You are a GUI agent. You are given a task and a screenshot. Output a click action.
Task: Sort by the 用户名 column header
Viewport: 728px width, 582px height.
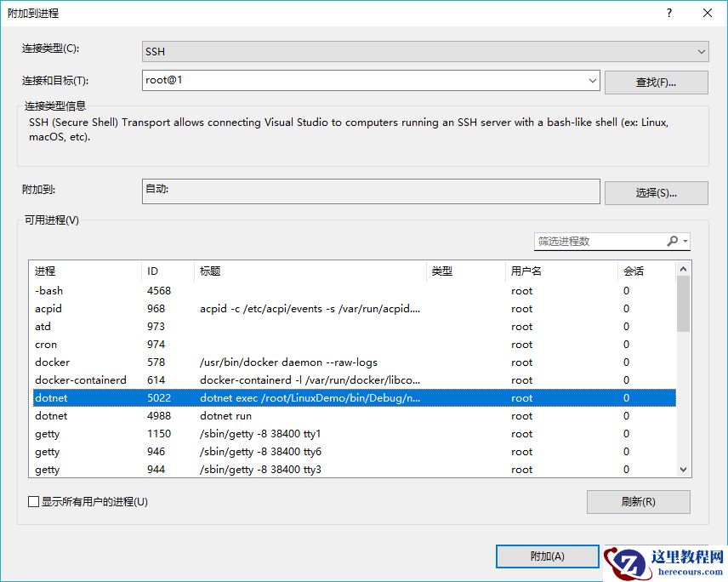point(561,271)
